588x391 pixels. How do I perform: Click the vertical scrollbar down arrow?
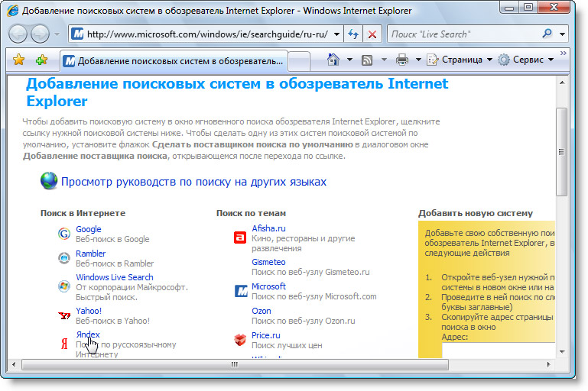(562, 351)
